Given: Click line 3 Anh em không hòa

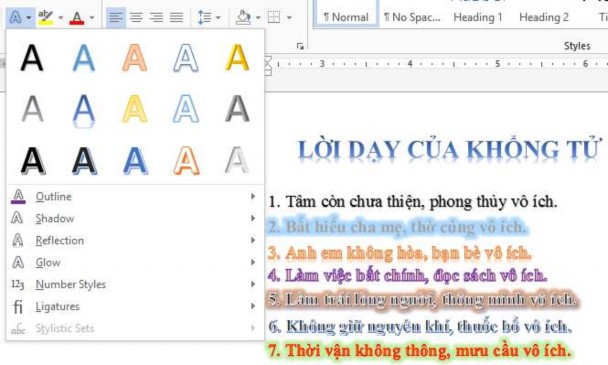Looking at the screenshot, I should point(399,253).
